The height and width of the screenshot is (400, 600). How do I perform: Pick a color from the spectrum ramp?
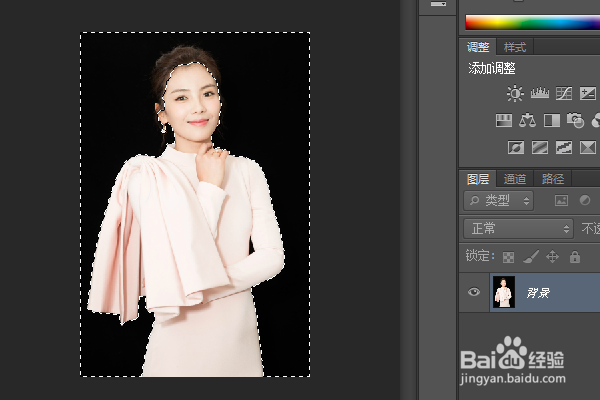(x=533, y=23)
